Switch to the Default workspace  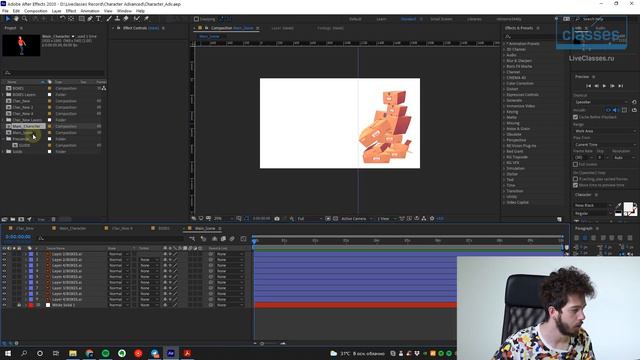coord(355,19)
